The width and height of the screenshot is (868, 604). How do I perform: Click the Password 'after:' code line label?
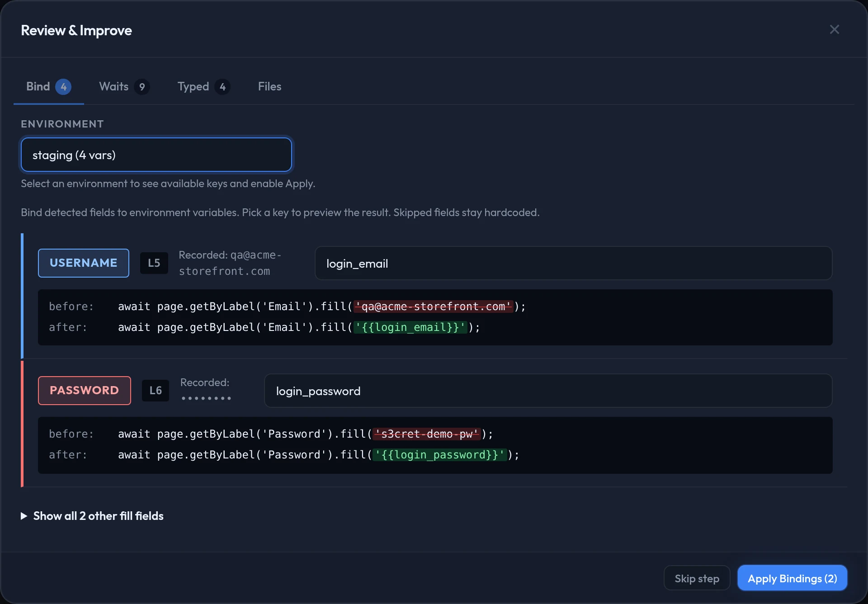coord(68,455)
